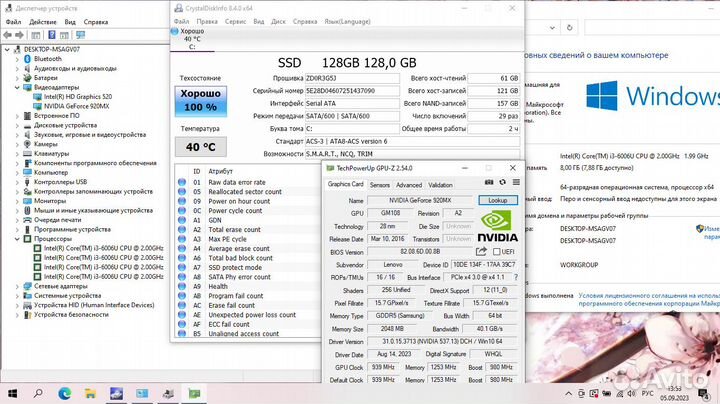Open the Сервис menu in CrystalDiskInfo
This screenshot has height=404, width=720.
pos(236,21)
